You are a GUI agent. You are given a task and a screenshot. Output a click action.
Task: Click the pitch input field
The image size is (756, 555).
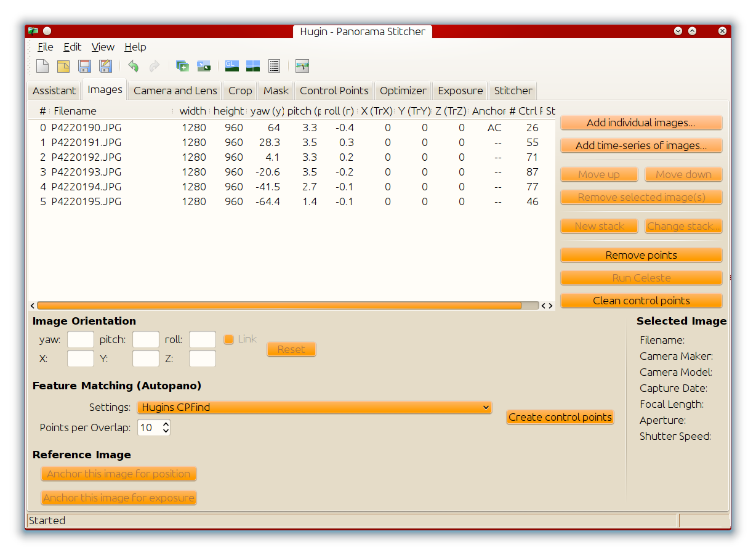(146, 339)
